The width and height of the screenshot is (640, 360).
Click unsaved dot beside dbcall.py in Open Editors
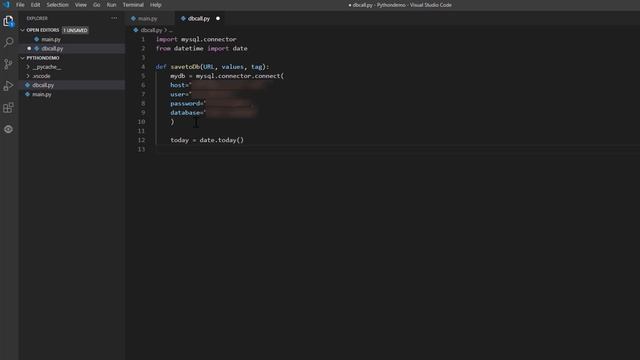click(x=29, y=49)
